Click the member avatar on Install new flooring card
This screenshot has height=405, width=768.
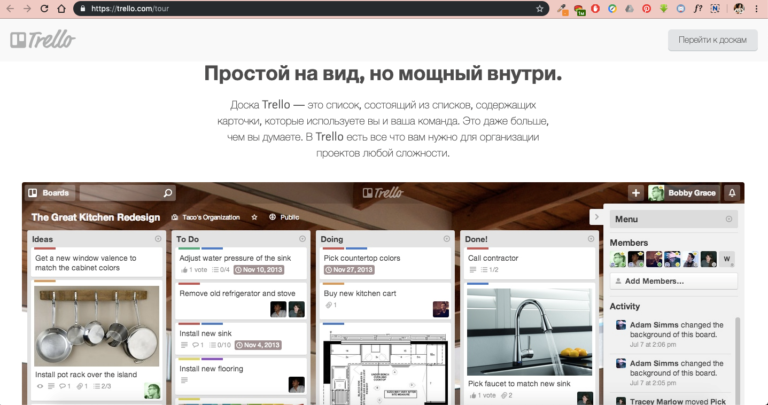point(296,384)
